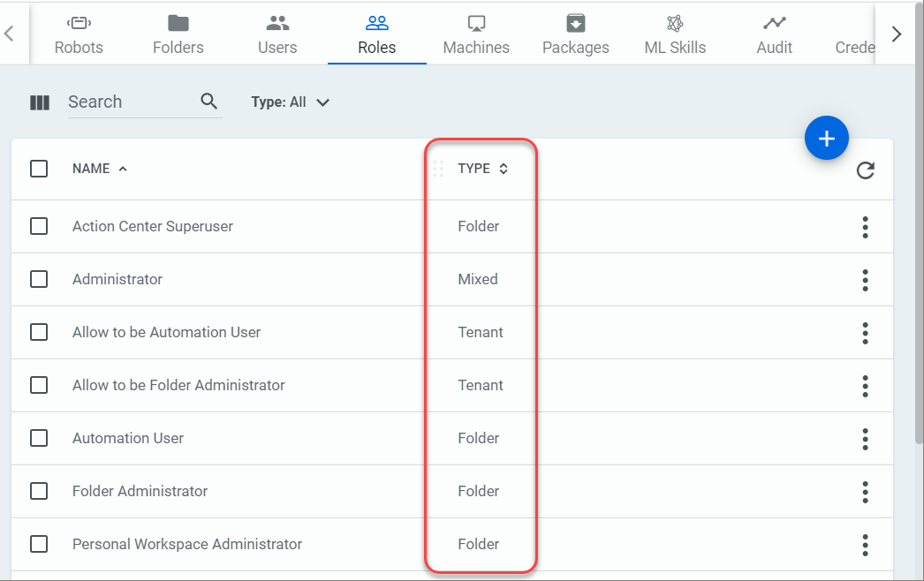
Task: Toggle the select-all checkbox in the header
Action: (39, 169)
